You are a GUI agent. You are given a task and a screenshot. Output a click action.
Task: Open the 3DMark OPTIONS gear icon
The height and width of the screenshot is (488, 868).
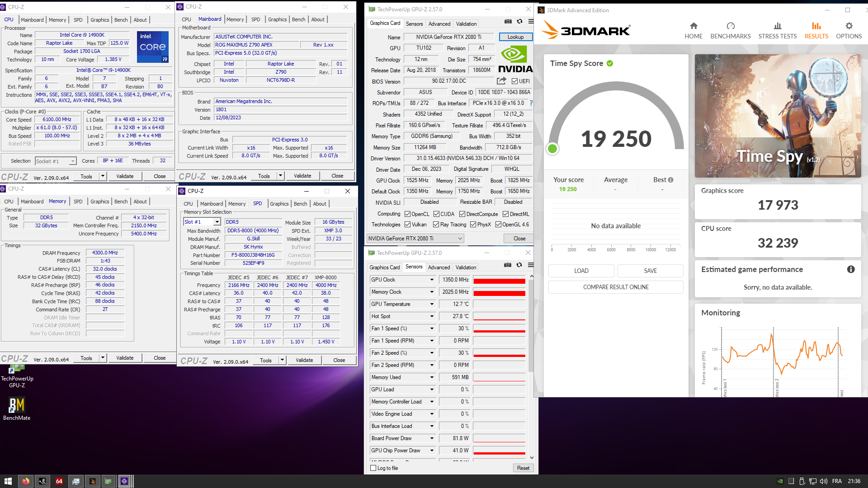tap(849, 26)
